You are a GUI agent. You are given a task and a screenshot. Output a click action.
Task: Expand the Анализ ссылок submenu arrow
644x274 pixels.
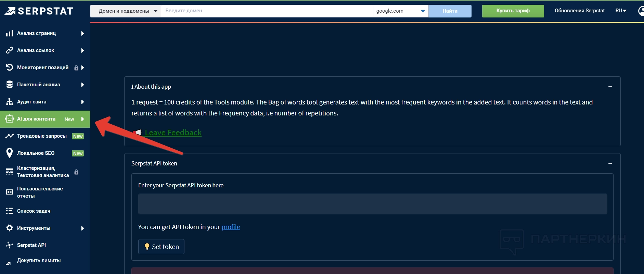pyautogui.click(x=82, y=50)
